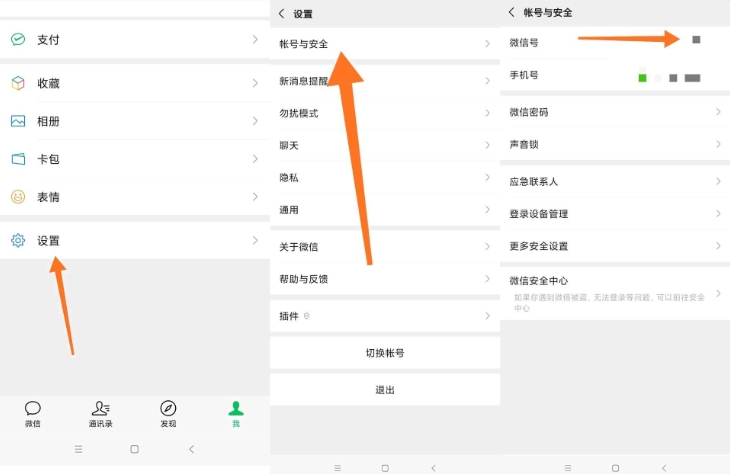Expand the 微信密码 row chevron
Image resolution: width=730 pixels, height=474 pixels.
[x=718, y=112]
